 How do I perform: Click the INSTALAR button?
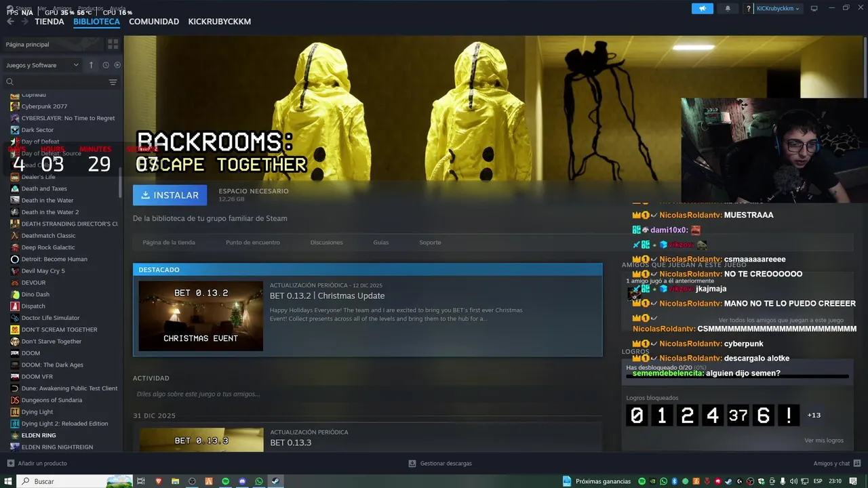pos(170,195)
